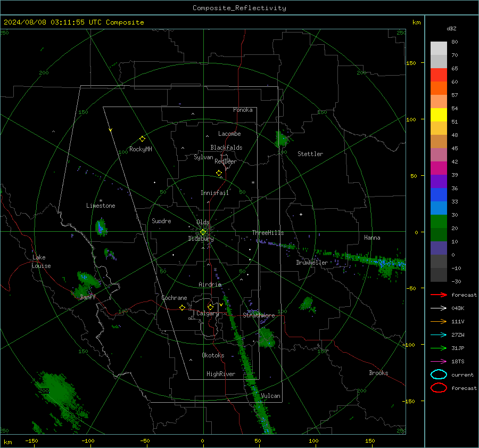The height and width of the screenshot is (448, 479).
Task: Click the Innisfail city label
Action: 214,193
